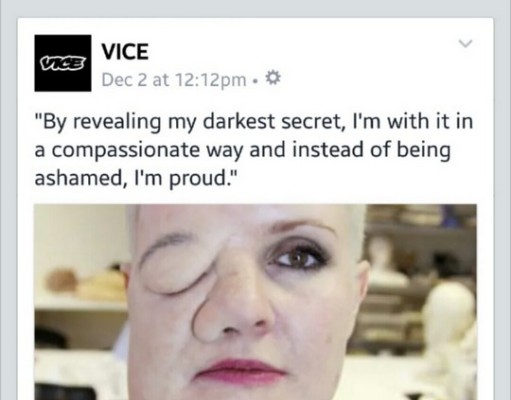This screenshot has width=511, height=400.
Task: Open the Dec 2 at 12:12pm timestamp
Action: [x=174, y=80]
